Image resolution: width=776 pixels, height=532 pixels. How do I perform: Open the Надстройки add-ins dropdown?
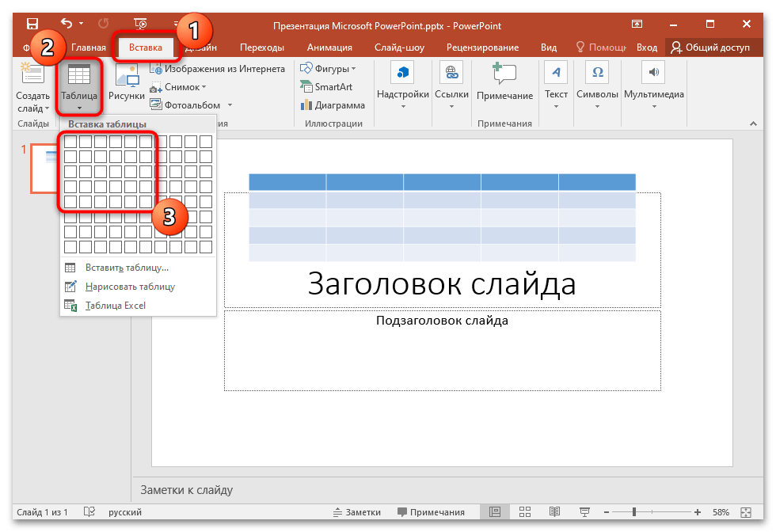[403, 86]
